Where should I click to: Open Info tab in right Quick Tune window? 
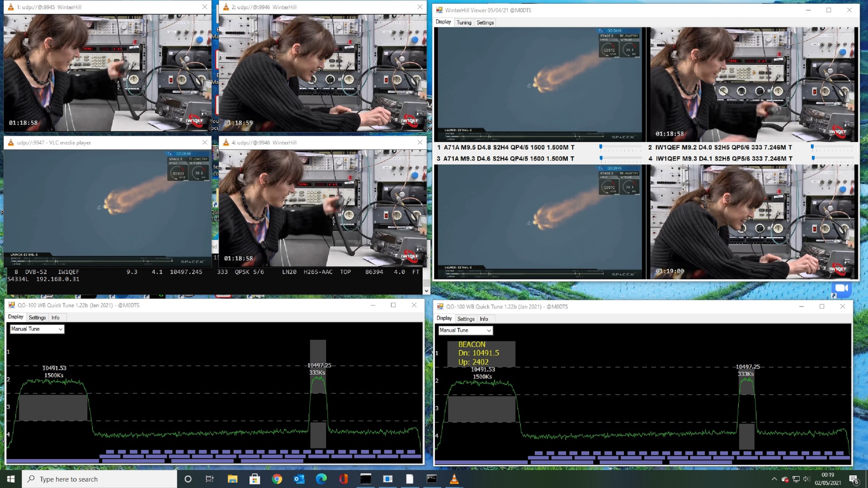[x=484, y=319]
